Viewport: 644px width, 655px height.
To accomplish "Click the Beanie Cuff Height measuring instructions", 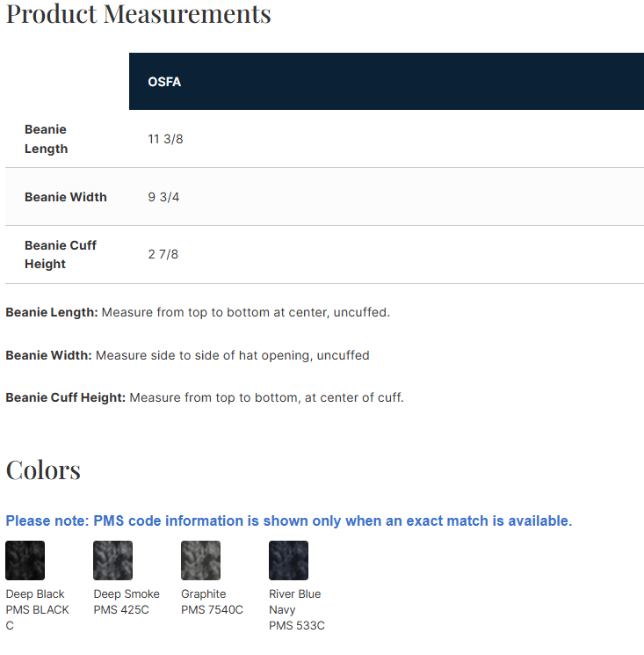I will pyautogui.click(x=205, y=397).
